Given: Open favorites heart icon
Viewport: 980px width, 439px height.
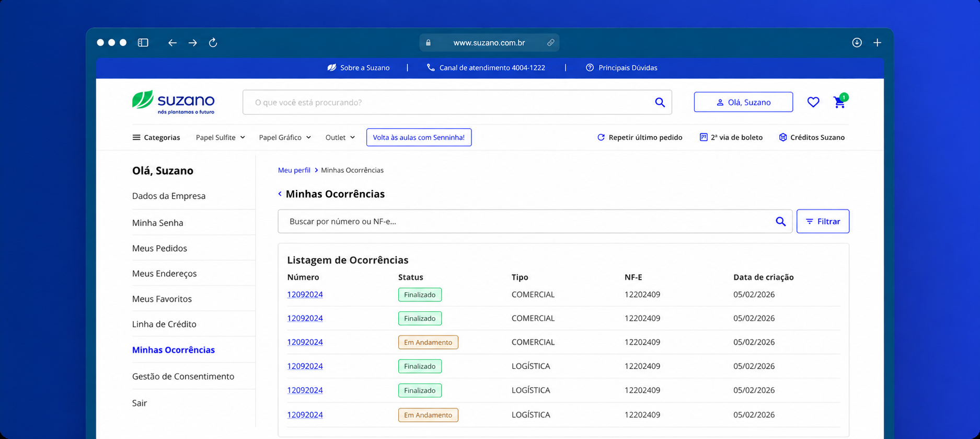Looking at the screenshot, I should (x=813, y=102).
